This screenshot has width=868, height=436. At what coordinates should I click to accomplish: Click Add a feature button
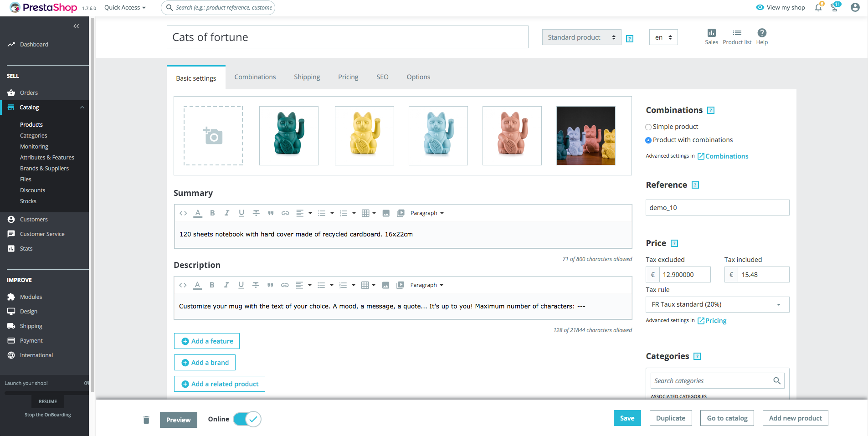point(207,341)
